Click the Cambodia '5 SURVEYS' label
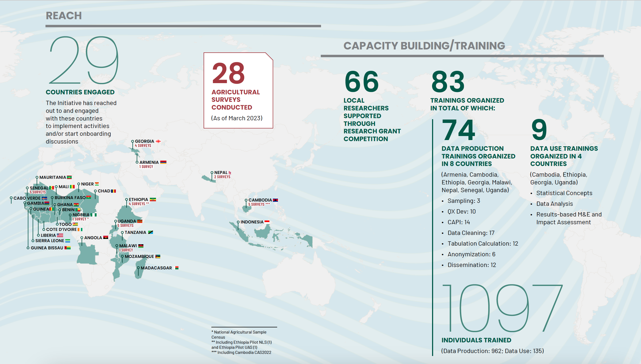 pos(256,204)
